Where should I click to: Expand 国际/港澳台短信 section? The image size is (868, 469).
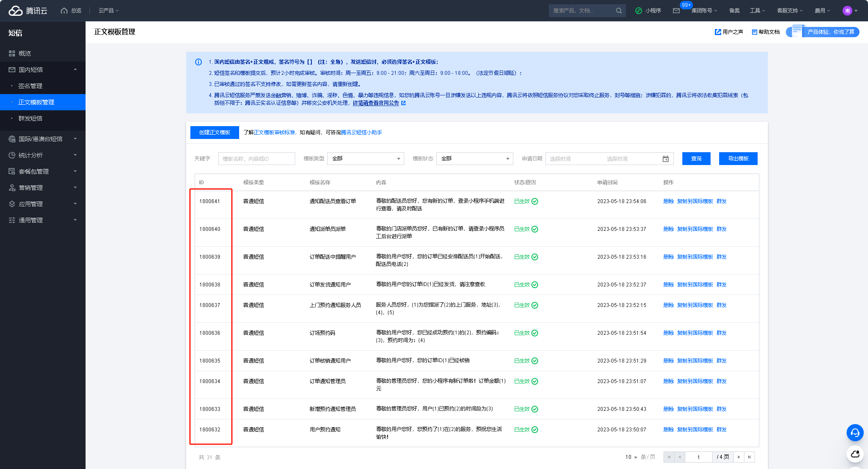(x=43, y=139)
